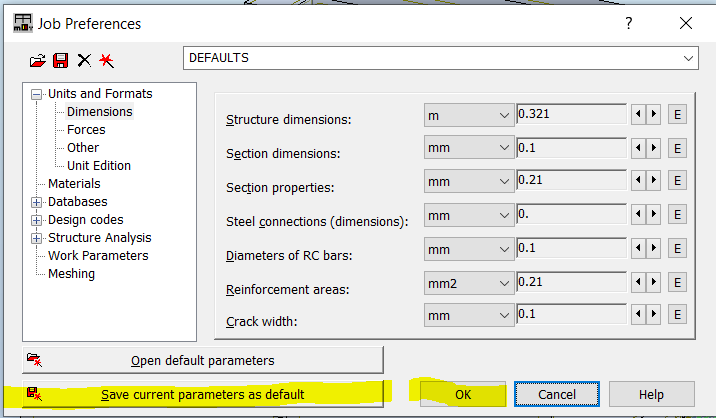Image resolution: width=716 pixels, height=418 pixels.
Task: Click the Structure dimensions format field
Action: (x=570, y=115)
